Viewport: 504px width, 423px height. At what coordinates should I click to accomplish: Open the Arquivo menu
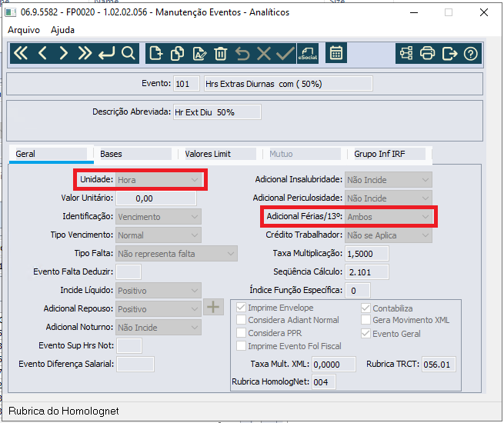point(24,30)
